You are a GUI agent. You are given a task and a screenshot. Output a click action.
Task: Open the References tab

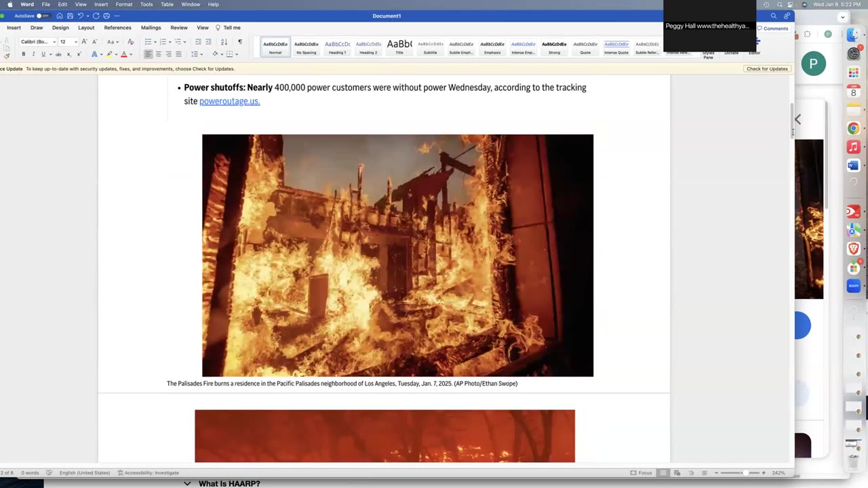coord(117,28)
